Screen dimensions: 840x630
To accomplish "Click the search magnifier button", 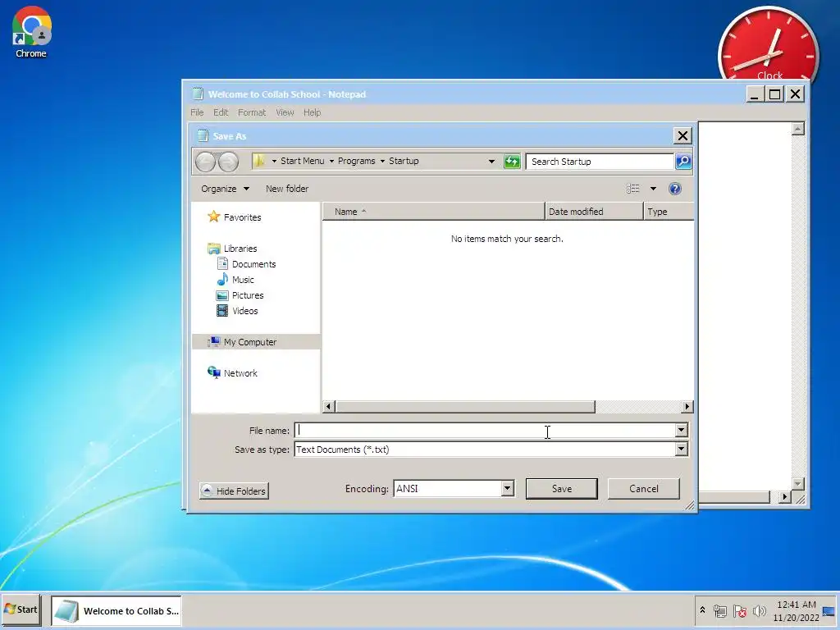I will [x=683, y=162].
